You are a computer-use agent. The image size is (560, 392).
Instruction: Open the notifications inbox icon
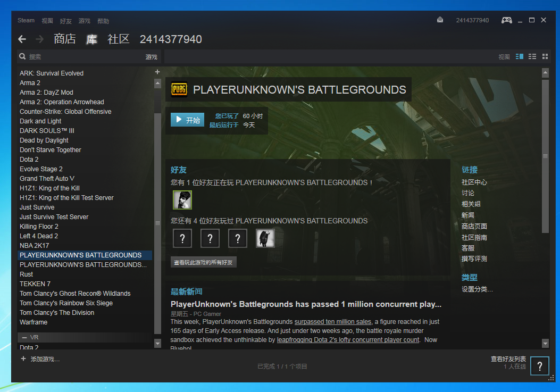point(440,20)
